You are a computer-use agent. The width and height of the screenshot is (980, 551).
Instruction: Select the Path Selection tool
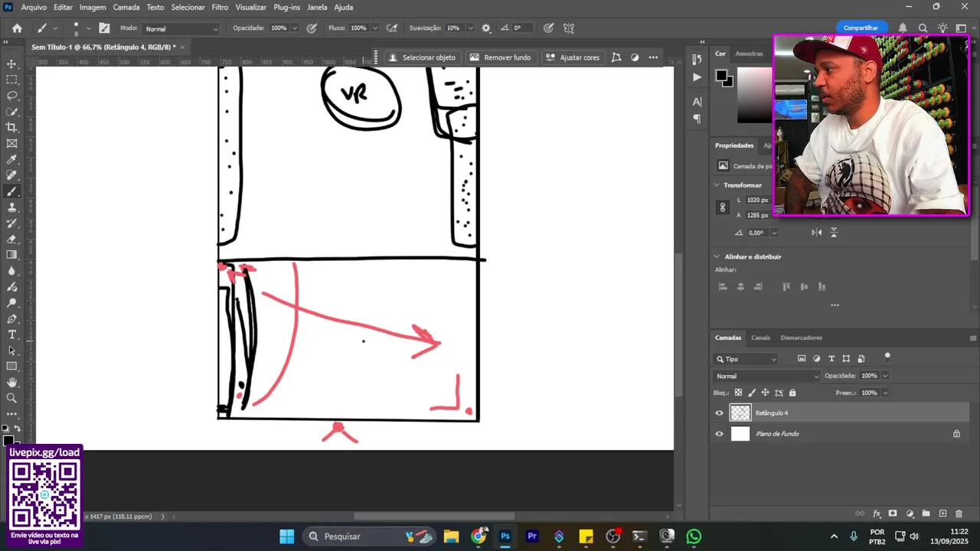(11, 350)
